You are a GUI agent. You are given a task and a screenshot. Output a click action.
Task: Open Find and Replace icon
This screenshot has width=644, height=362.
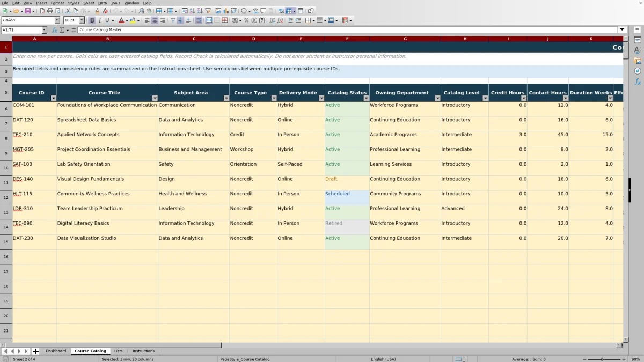click(x=141, y=11)
